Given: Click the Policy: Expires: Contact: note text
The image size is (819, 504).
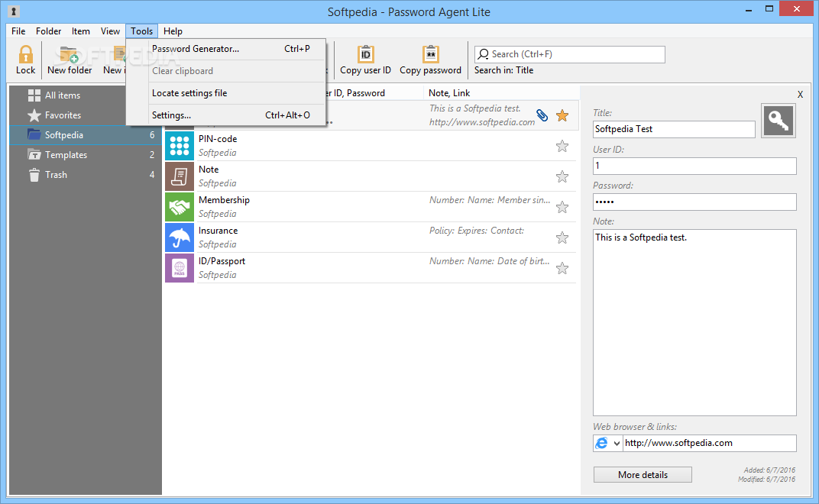Looking at the screenshot, I should coord(477,231).
